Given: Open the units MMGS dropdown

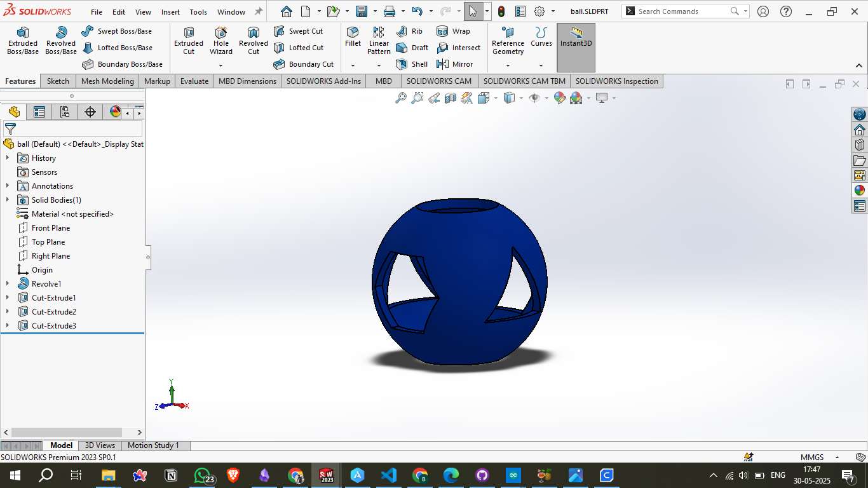Looking at the screenshot, I should pos(837,457).
